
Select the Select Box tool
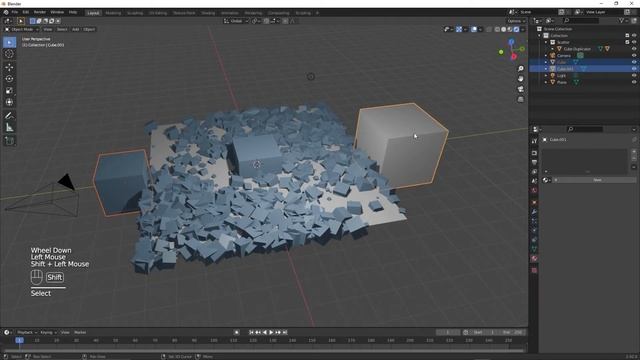pyautogui.click(x=9, y=42)
